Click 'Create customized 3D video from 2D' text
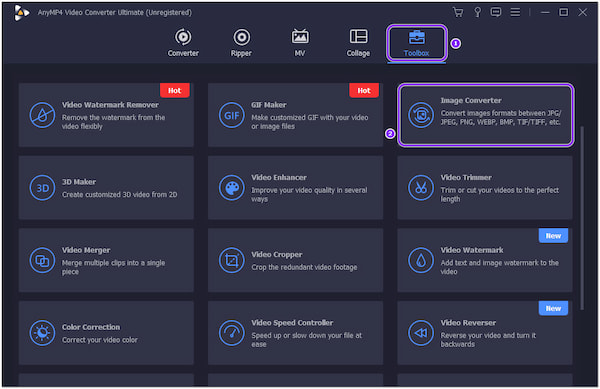 (x=119, y=195)
